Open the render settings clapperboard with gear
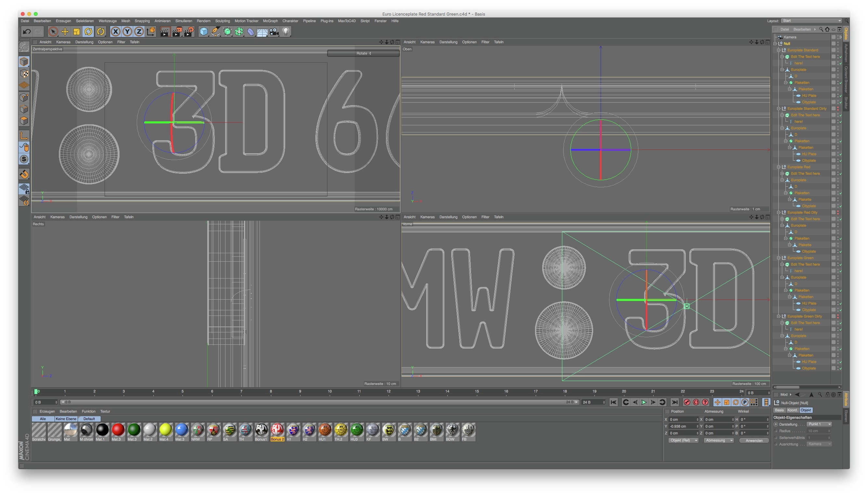Viewport: 868px width, 495px height. (x=188, y=31)
